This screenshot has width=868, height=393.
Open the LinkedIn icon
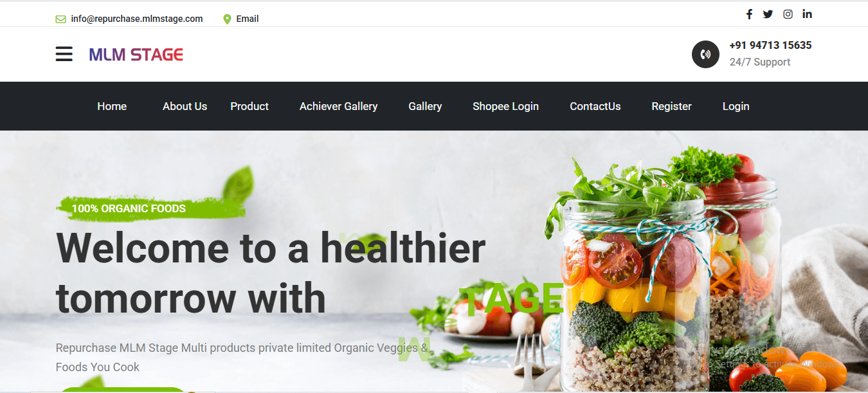click(807, 14)
